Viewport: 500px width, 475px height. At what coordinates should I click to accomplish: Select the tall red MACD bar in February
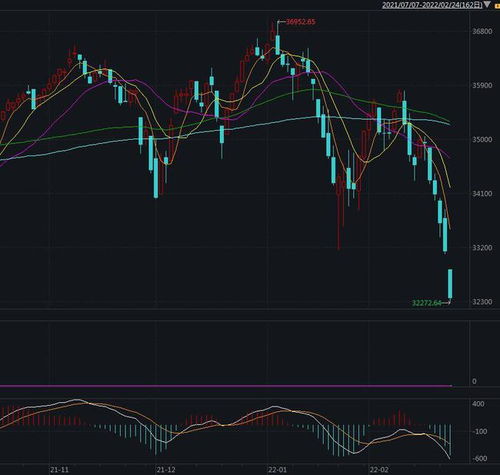pyautogui.click(x=399, y=417)
